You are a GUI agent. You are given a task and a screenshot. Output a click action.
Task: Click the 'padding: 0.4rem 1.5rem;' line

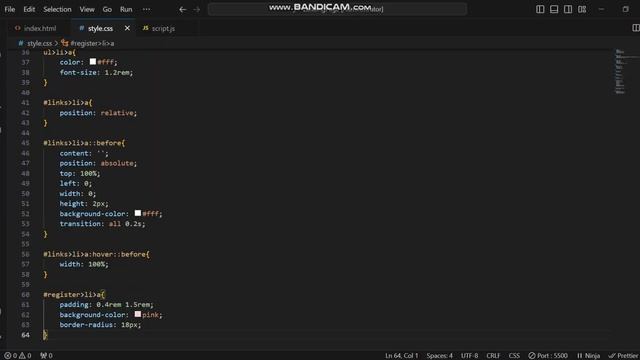pyautogui.click(x=107, y=304)
